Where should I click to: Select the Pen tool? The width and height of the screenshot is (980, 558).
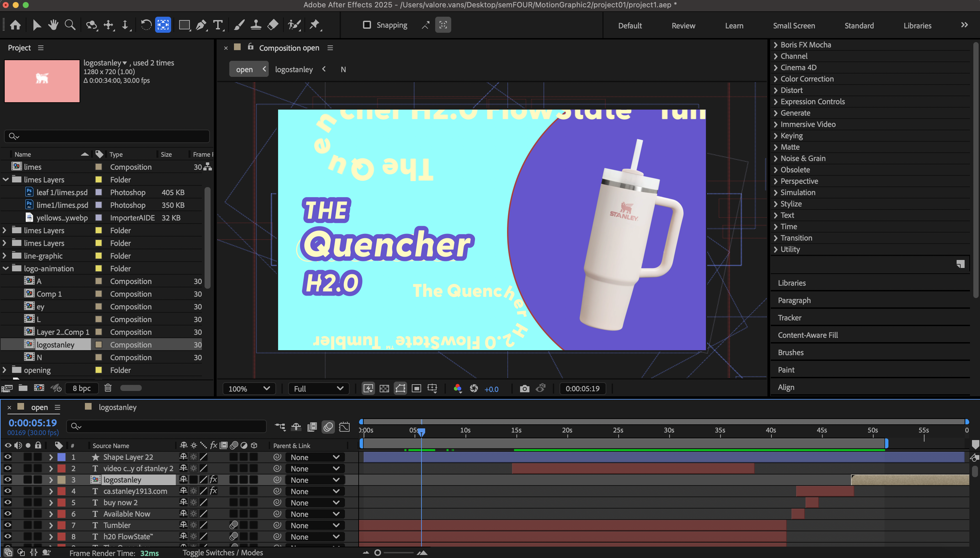(201, 25)
